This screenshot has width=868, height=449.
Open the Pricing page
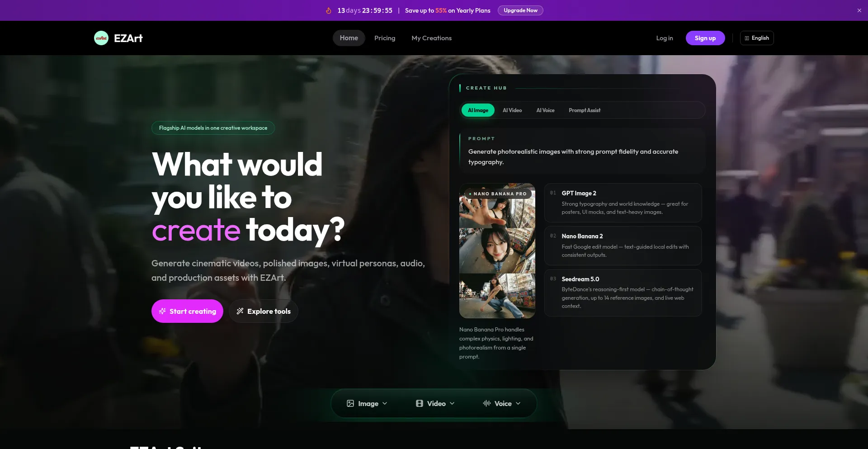[385, 38]
